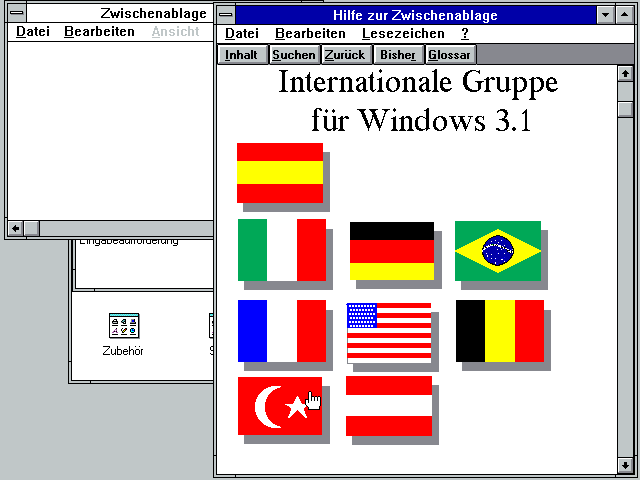
Task: Choose the Belgian flag
Action: coord(500,331)
